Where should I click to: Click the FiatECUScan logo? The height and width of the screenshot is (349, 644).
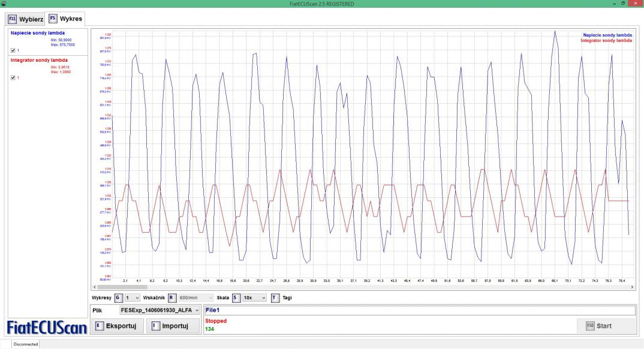47,327
